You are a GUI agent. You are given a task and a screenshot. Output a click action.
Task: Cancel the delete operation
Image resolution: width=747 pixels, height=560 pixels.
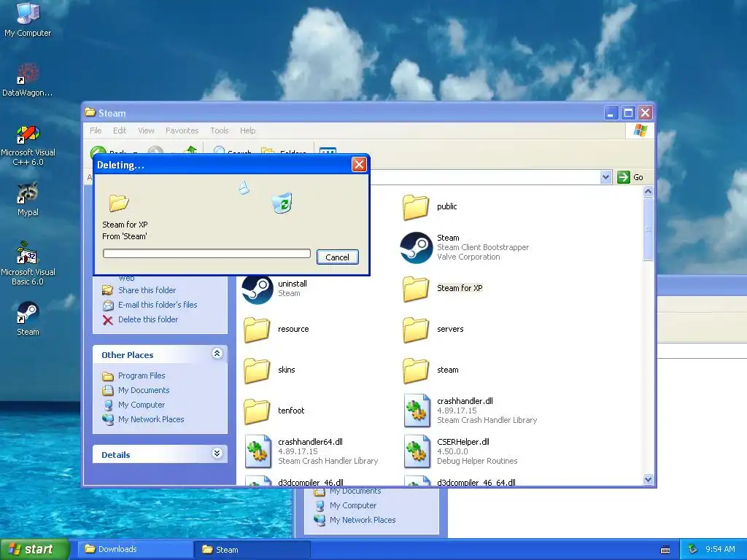coord(337,257)
